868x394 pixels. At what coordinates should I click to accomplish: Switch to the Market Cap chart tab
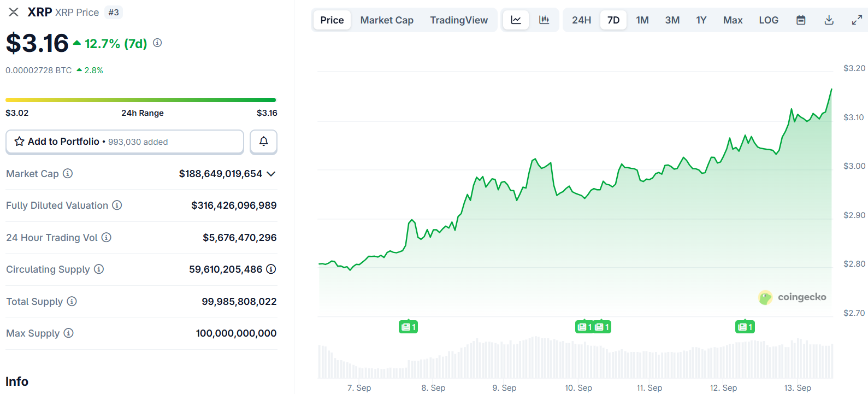click(387, 20)
